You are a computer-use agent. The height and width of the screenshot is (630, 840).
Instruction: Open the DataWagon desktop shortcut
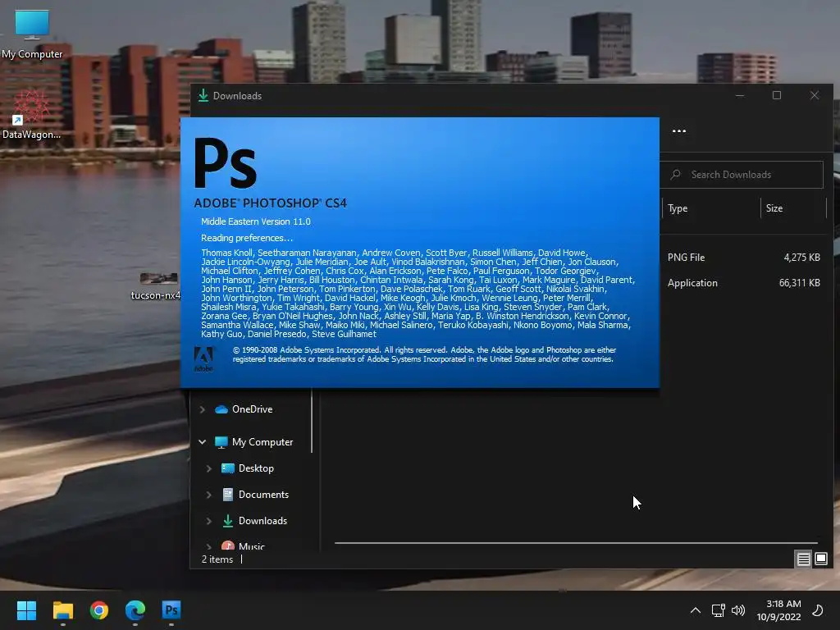click(31, 114)
